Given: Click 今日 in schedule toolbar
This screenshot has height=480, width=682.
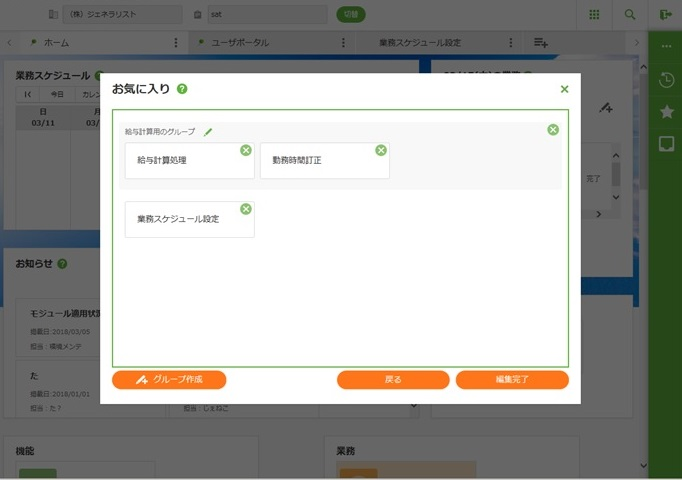Looking at the screenshot, I should coord(57,94).
